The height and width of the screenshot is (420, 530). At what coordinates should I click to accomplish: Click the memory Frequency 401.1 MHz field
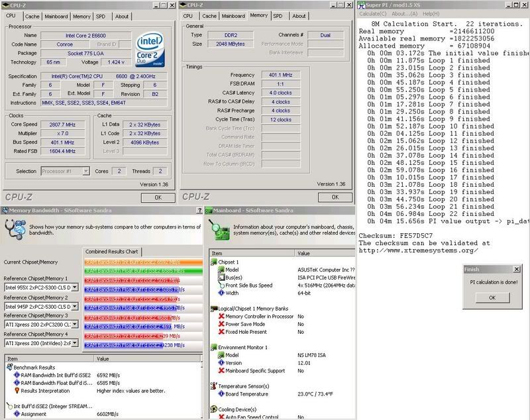click(x=280, y=75)
